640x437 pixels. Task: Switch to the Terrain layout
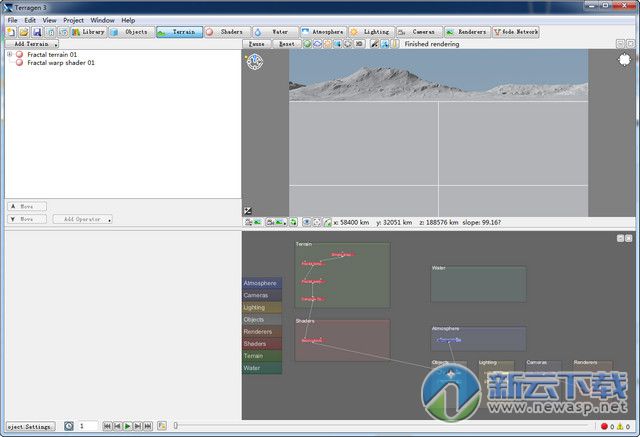[179, 32]
